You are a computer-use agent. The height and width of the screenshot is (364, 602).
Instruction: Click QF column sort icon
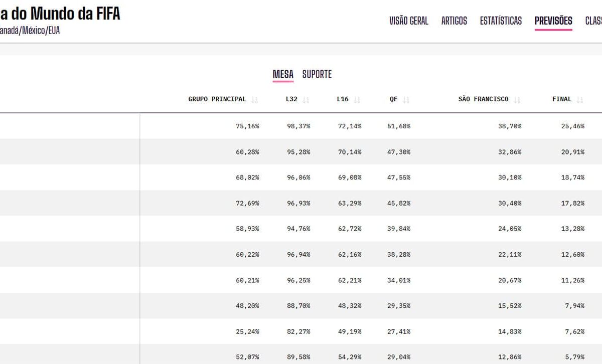pos(406,100)
